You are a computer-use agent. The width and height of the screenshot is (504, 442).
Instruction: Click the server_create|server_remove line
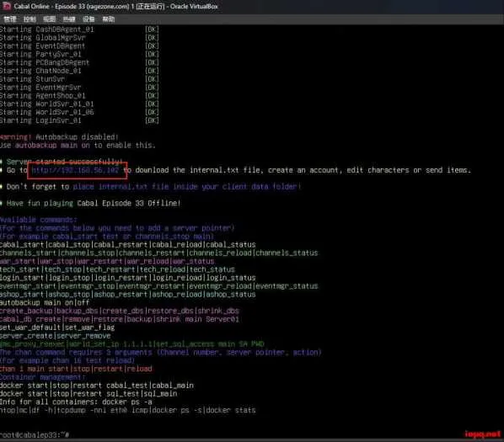coord(56,336)
